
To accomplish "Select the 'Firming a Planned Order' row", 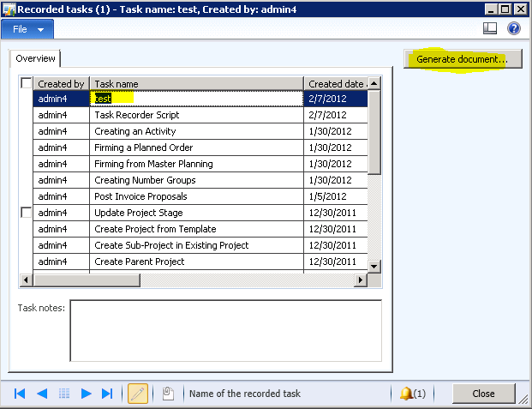I will tap(200, 147).
